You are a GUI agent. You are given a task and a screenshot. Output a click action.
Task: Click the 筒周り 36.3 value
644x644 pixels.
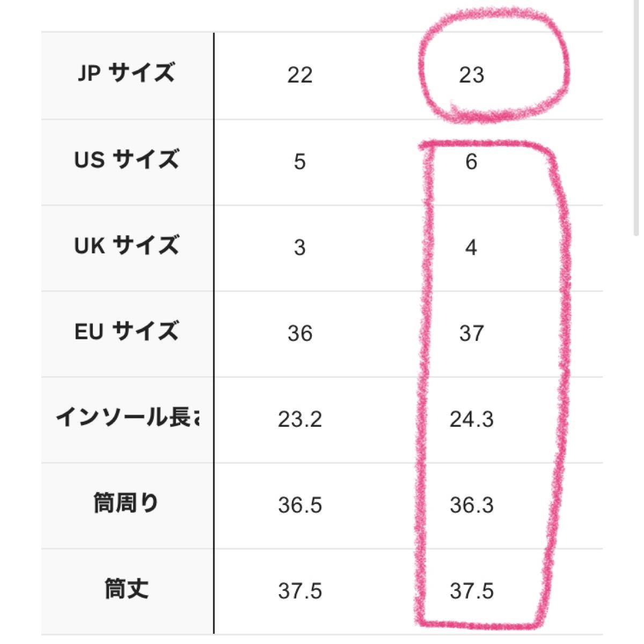click(x=471, y=505)
